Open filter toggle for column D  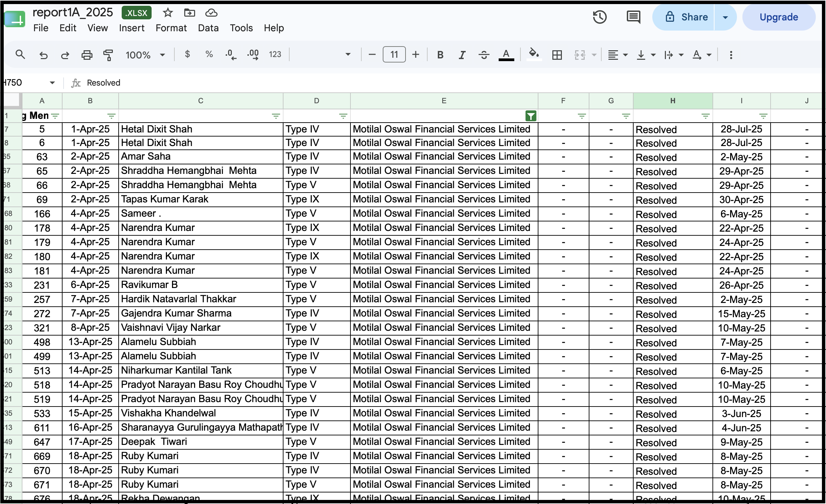pyautogui.click(x=343, y=116)
